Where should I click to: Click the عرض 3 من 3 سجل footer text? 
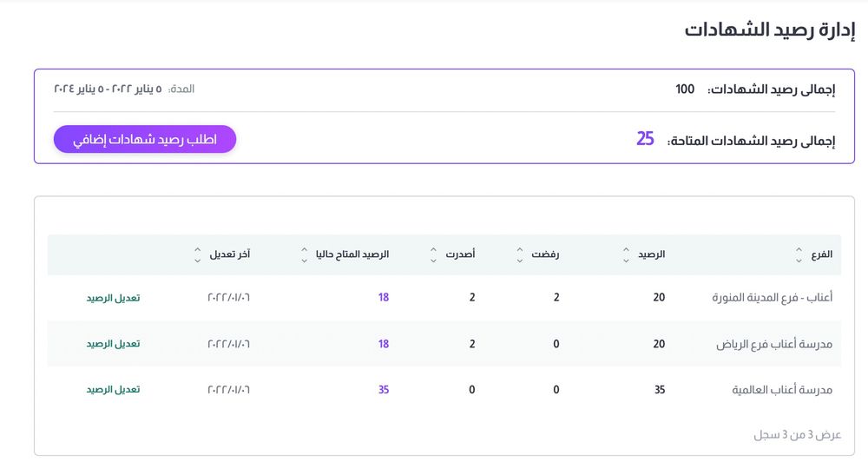[x=797, y=435]
